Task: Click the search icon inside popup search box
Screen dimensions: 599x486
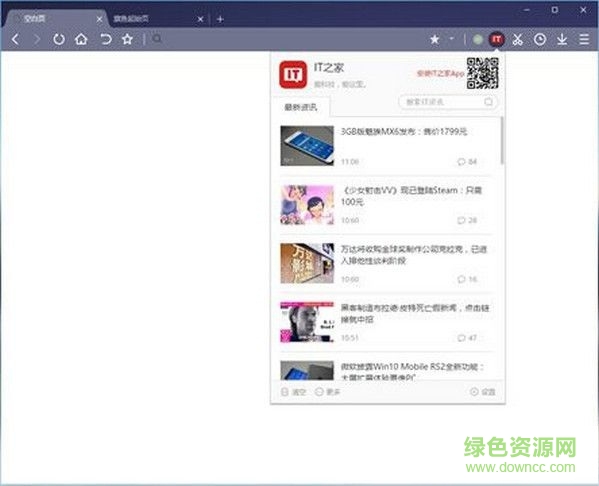Action: pyautogui.click(x=488, y=102)
